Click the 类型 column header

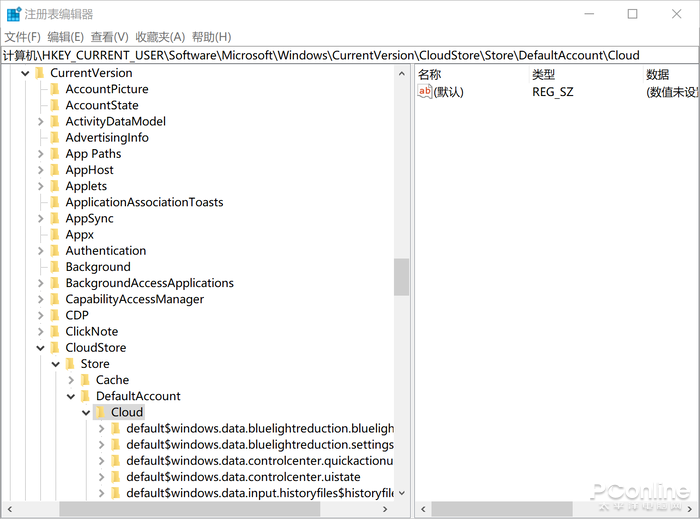click(x=585, y=74)
